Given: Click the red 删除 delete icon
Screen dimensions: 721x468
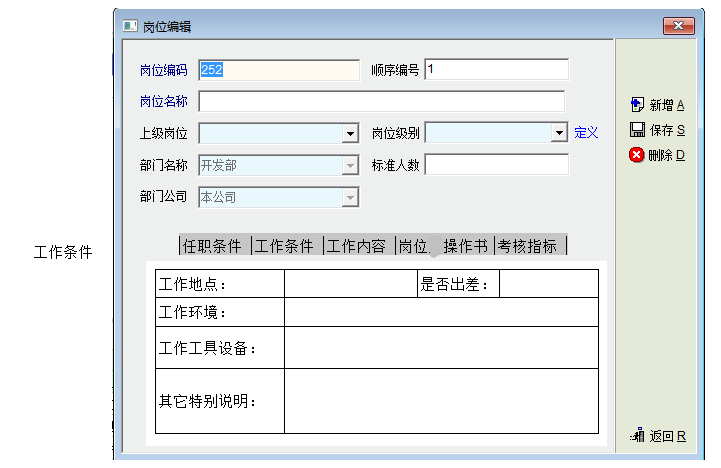Looking at the screenshot, I should (x=636, y=155).
